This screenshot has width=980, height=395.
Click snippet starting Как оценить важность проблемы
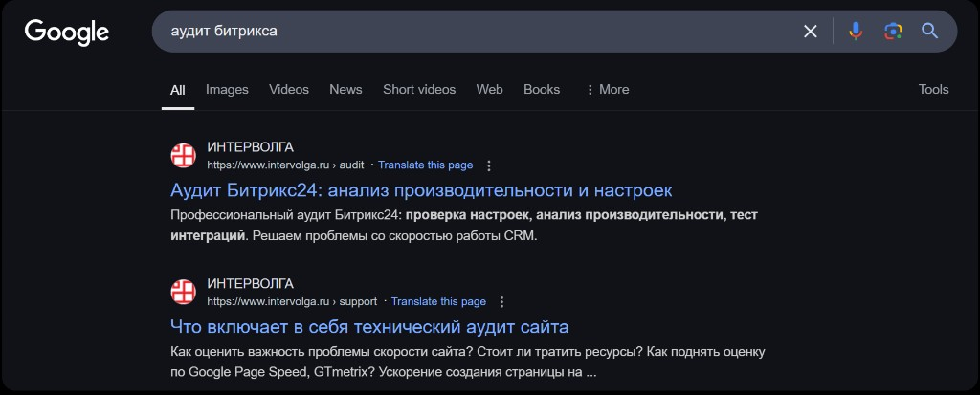467,362
